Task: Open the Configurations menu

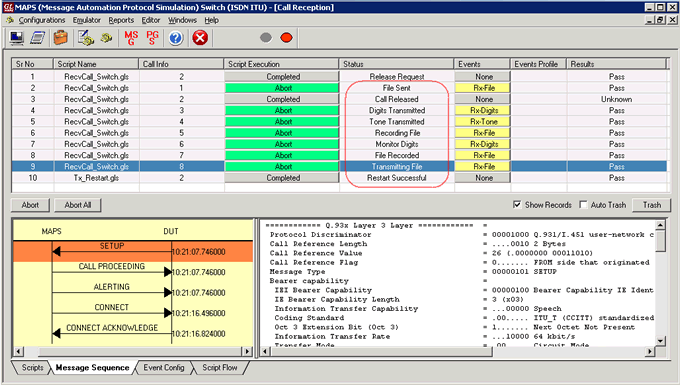Action: point(42,20)
